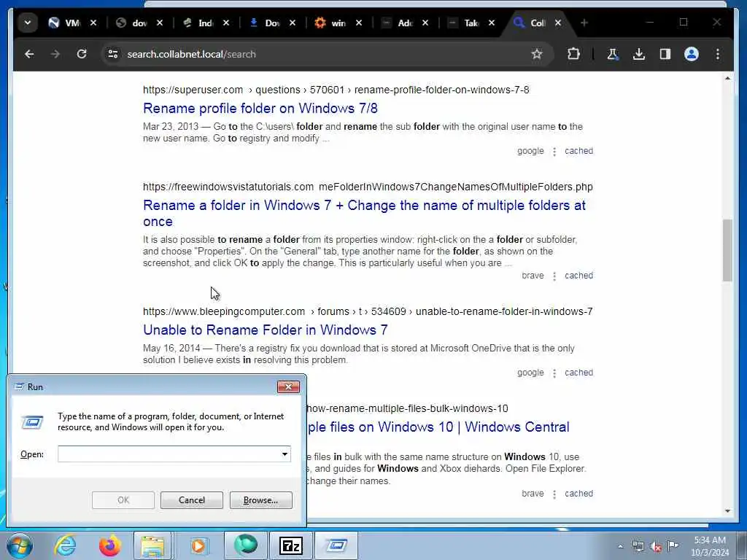Open three-dot options for superuser result
747x560 pixels.
coord(554,152)
